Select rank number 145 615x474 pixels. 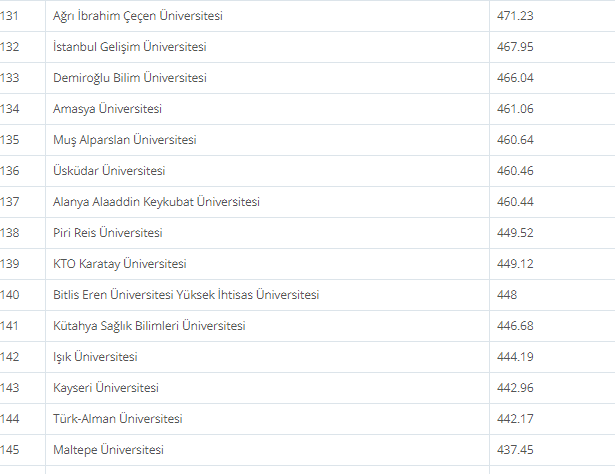pos(9,449)
